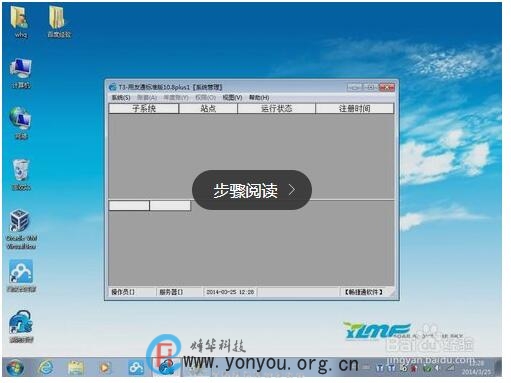The width and height of the screenshot is (511, 383).
Task: Click the Windows Start orb
Action: pos(14,368)
